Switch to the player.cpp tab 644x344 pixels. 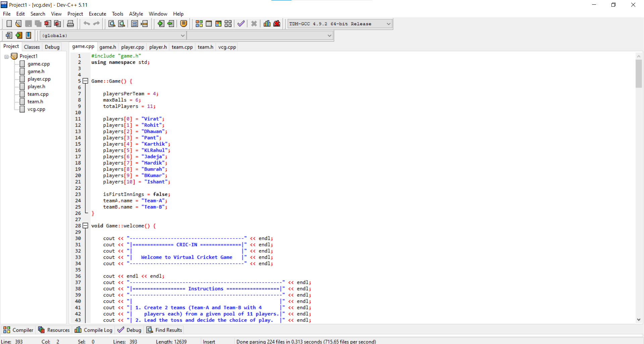(132, 47)
